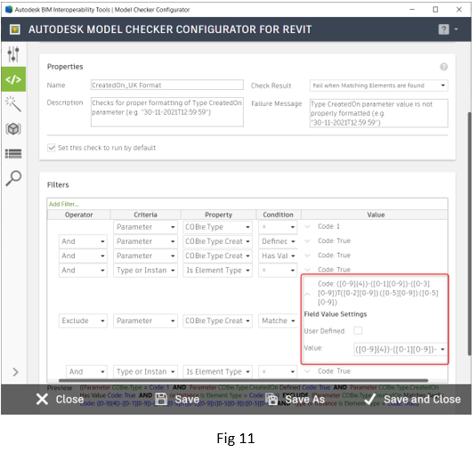Click the Close button
Viewport: 476px width, 452px height.
click(60, 399)
